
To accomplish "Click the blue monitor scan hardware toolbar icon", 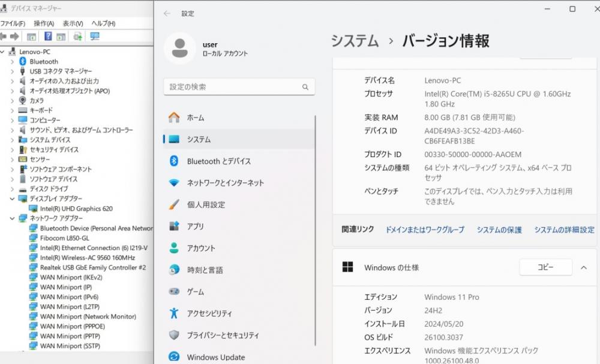I will pyautogui.click(x=95, y=37).
